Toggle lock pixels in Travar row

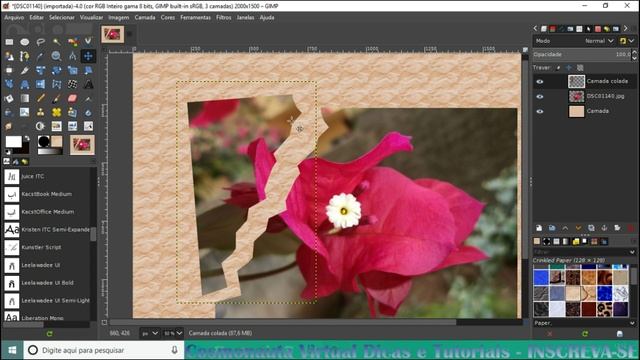click(558, 68)
